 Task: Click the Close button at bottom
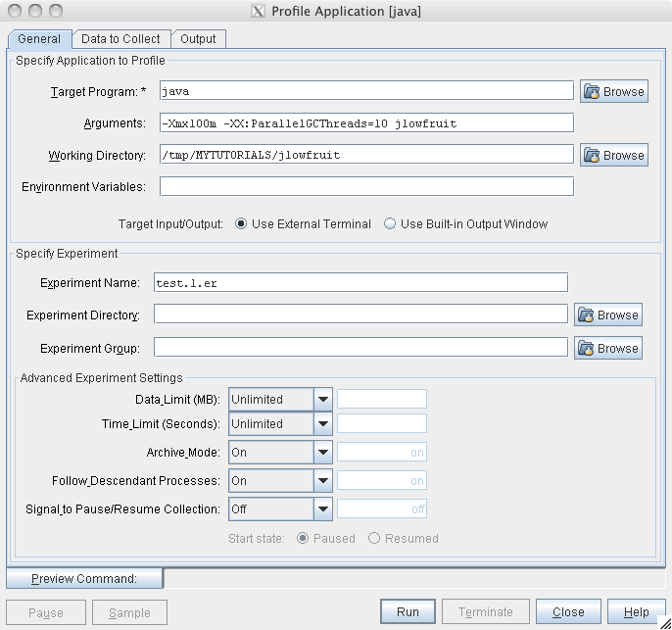pyautogui.click(x=568, y=611)
